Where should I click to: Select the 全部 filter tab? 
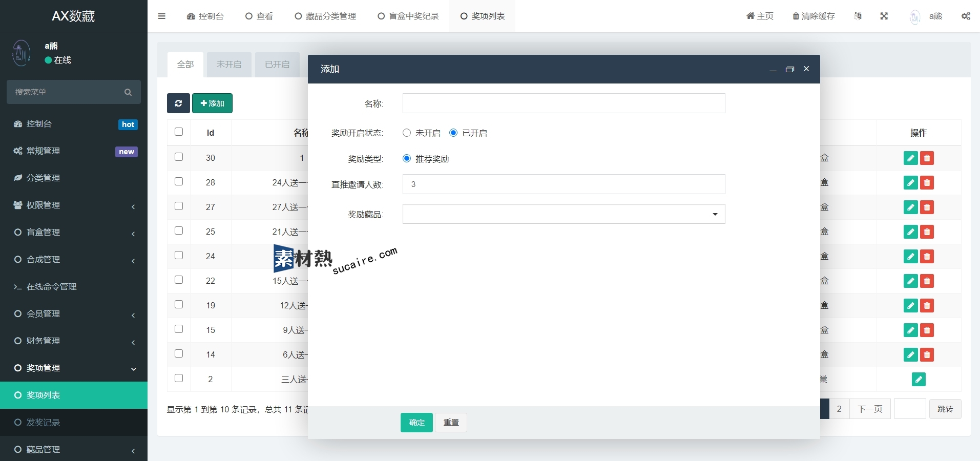(x=185, y=65)
